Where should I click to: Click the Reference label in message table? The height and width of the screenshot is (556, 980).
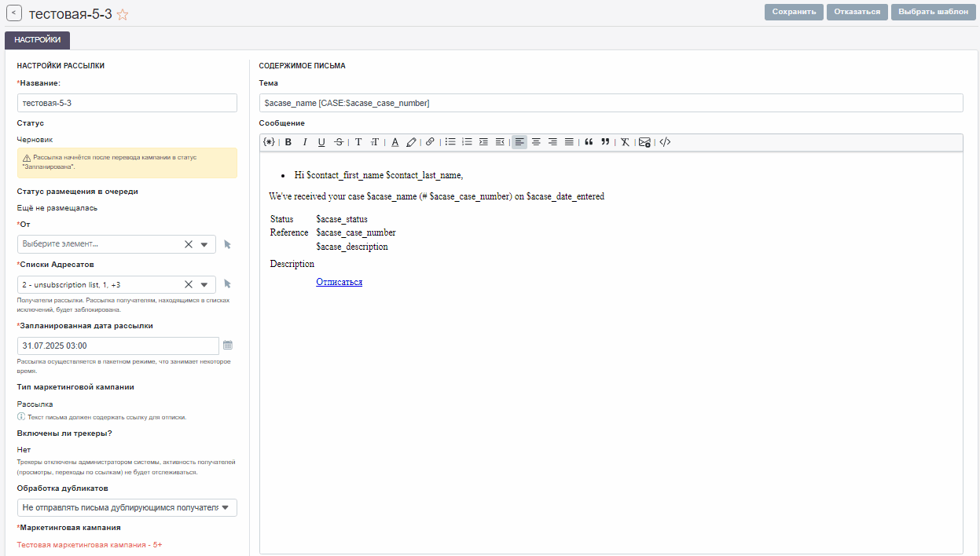click(289, 232)
